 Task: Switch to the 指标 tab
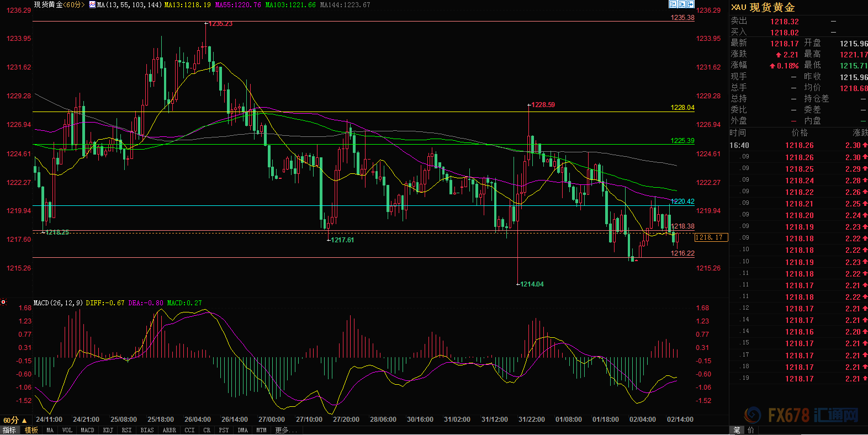[9, 430]
